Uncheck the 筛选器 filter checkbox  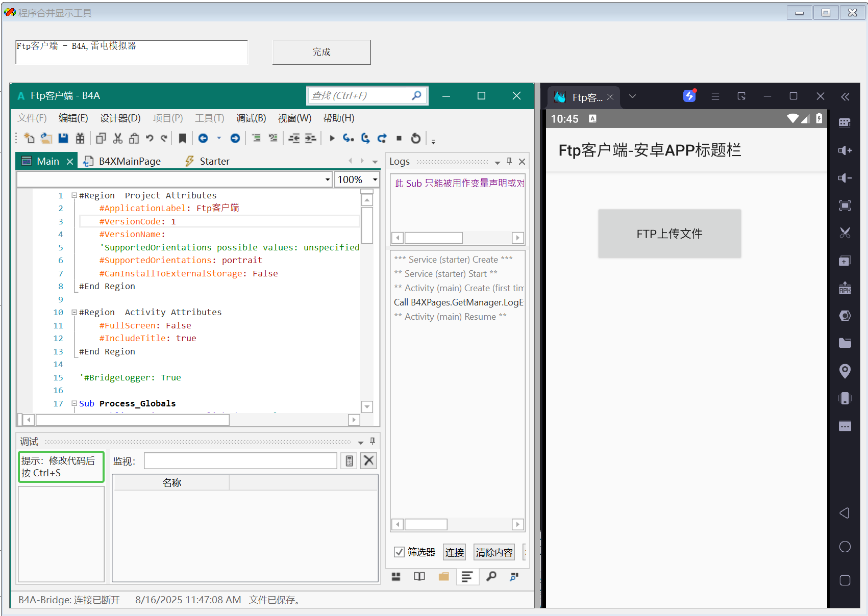tap(399, 552)
